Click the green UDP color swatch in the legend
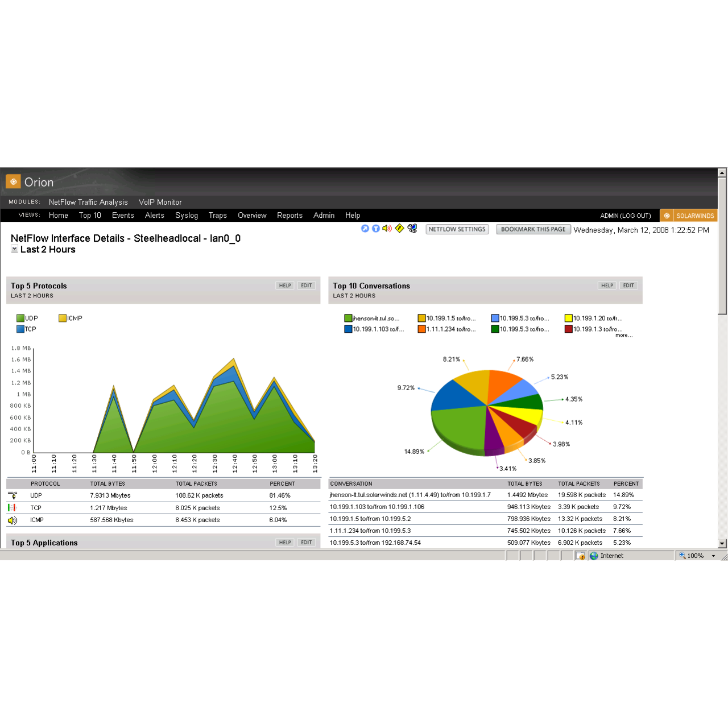This screenshot has height=728, width=728. (20, 318)
